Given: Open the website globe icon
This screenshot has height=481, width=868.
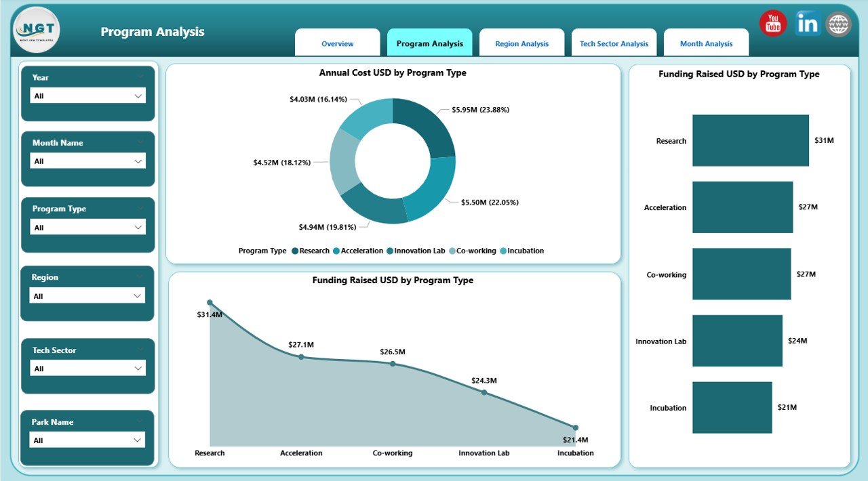Looking at the screenshot, I should pos(838,25).
